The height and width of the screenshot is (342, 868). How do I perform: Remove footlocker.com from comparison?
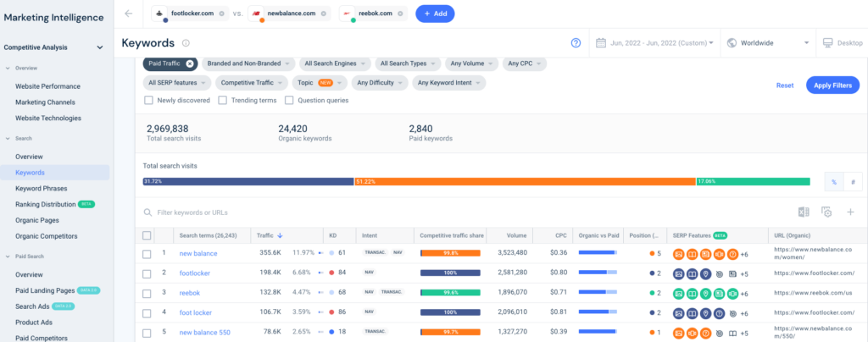pos(222,14)
